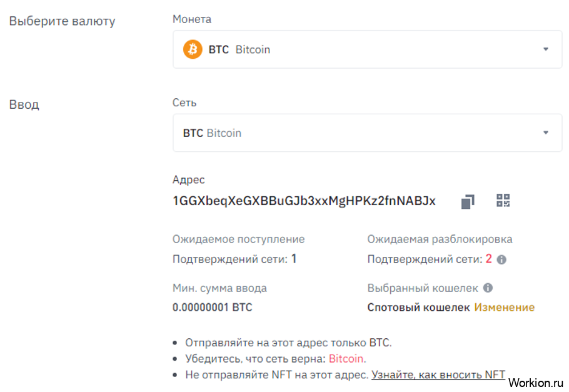Expand the Сеть dropdown arrow

(x=545, y=133)
